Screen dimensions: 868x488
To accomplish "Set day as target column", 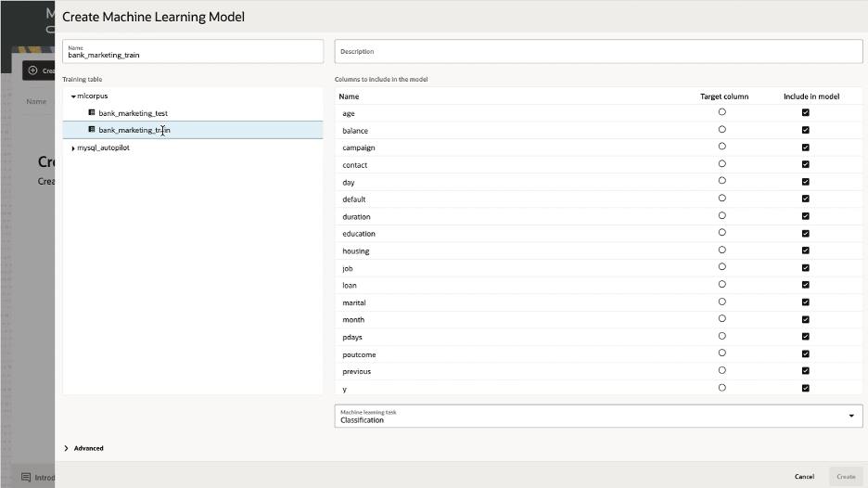I will point(721,181).
